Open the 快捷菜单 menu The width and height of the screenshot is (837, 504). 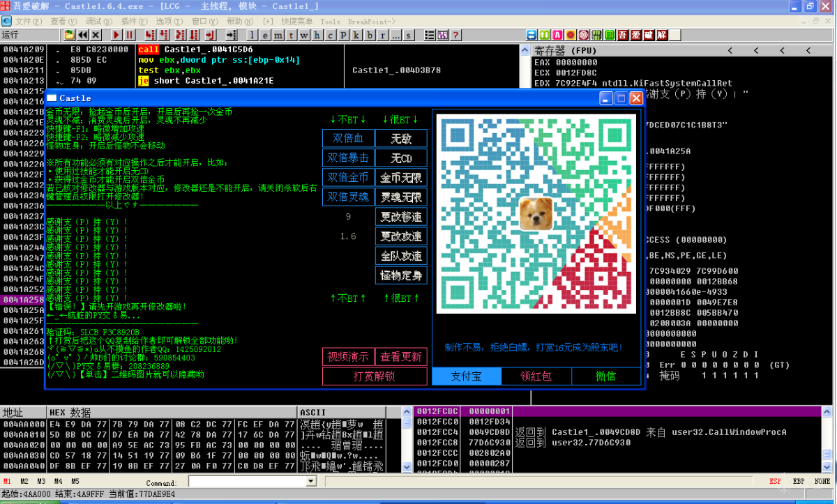[297, 21]
